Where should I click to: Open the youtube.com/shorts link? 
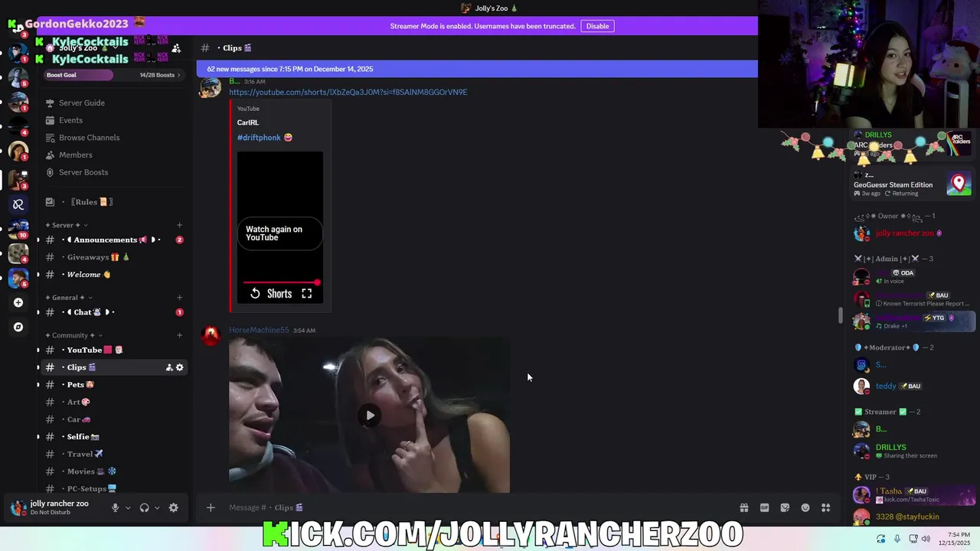tap(348, 93)
